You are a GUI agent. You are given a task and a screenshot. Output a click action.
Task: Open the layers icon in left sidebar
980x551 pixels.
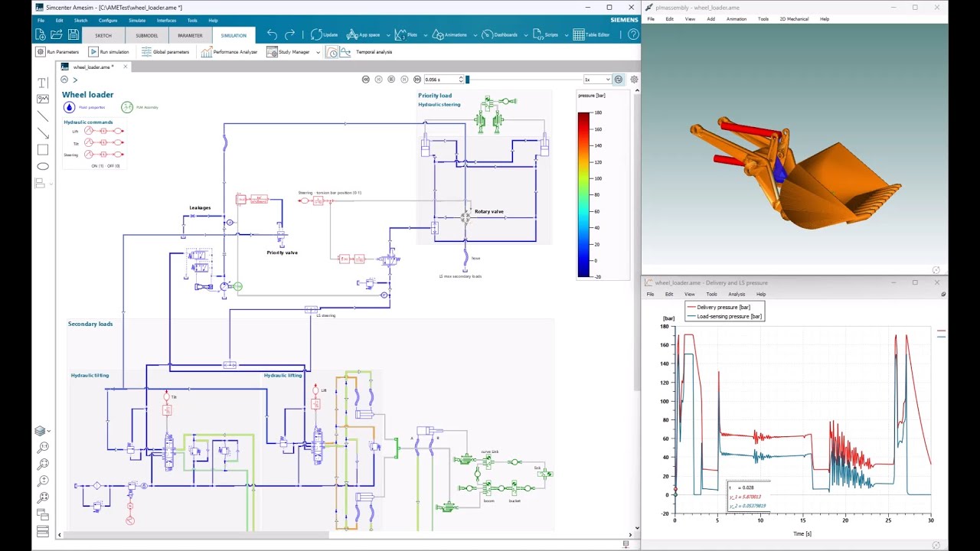[41, 431]
